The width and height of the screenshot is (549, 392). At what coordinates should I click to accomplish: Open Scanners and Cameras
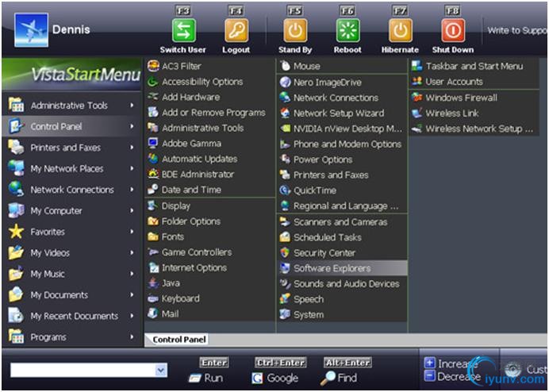[343, 221]
